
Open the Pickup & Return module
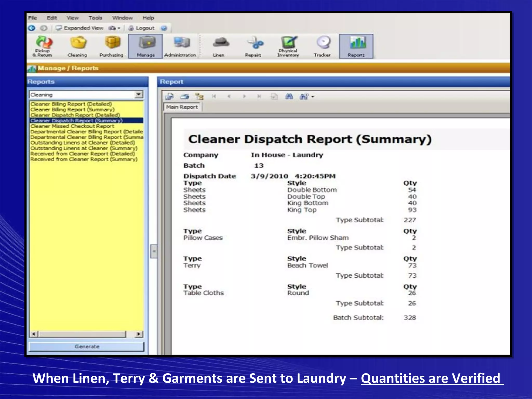tap(43, 46)
